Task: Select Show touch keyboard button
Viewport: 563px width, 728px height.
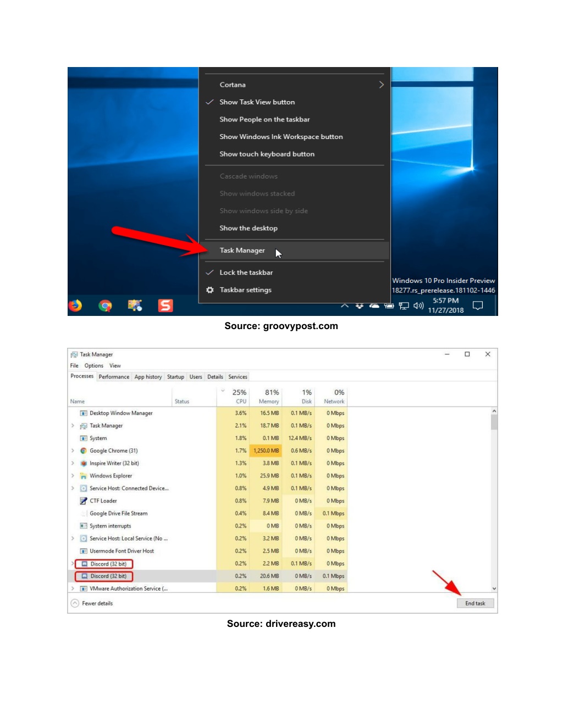Action: (294, 154)
